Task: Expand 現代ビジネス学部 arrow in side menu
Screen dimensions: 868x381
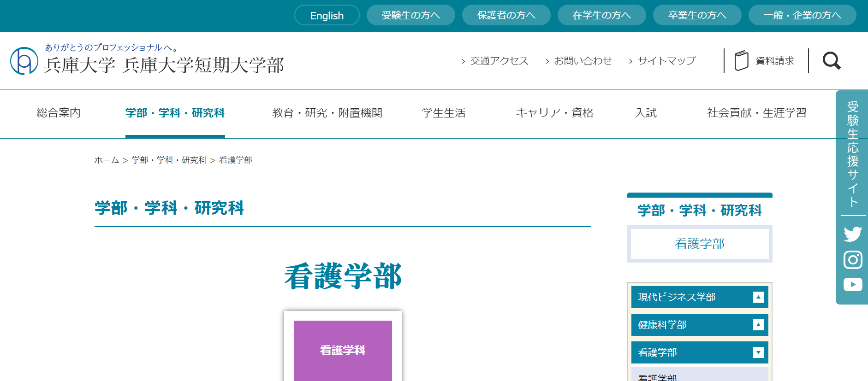Action: tap(758, 297)
